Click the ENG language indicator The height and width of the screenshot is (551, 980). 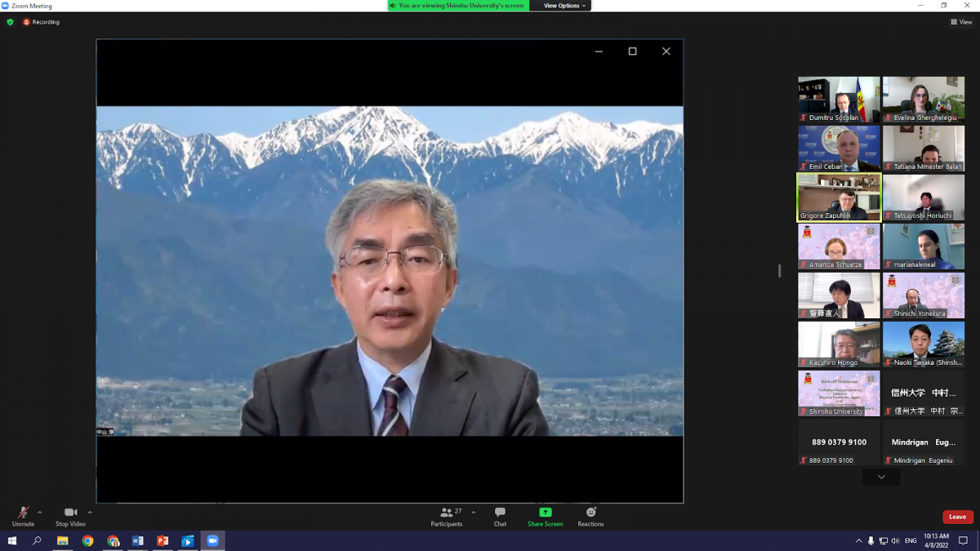(x=909, y=540)
